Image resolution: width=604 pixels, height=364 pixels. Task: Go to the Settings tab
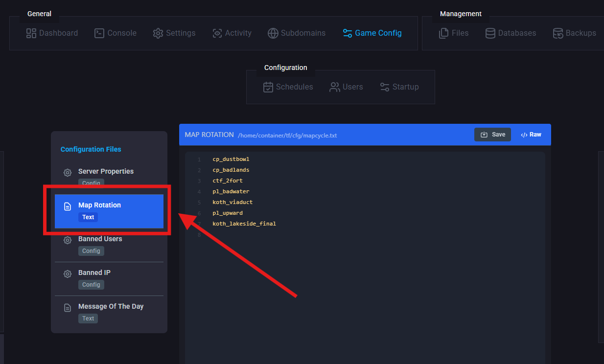click(174, 33)
